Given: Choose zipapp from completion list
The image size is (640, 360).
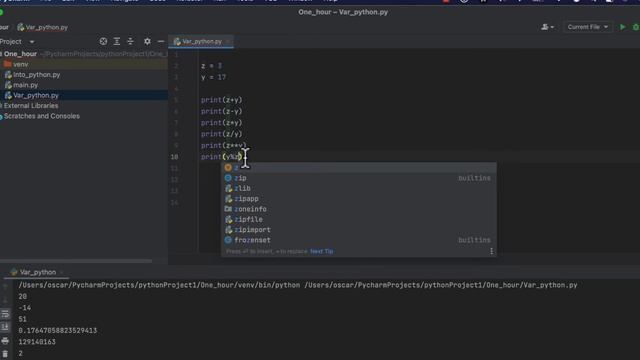Looking at the screenshot, I should pos(359,199).
